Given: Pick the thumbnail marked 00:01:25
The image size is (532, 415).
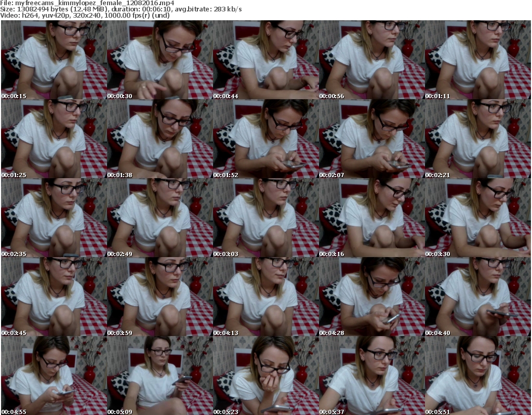Looking at the screenshot, I should 54,139.
